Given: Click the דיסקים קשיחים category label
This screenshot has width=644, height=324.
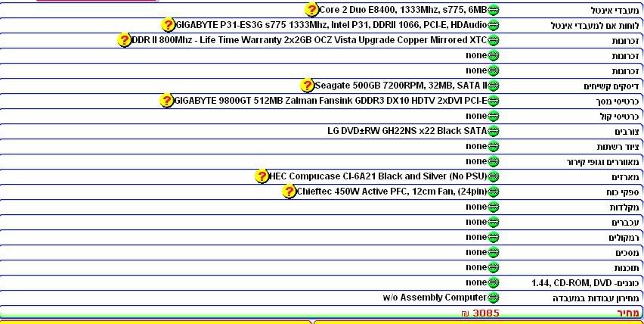Looking at the screenshot, I should (x=611, y=86).
